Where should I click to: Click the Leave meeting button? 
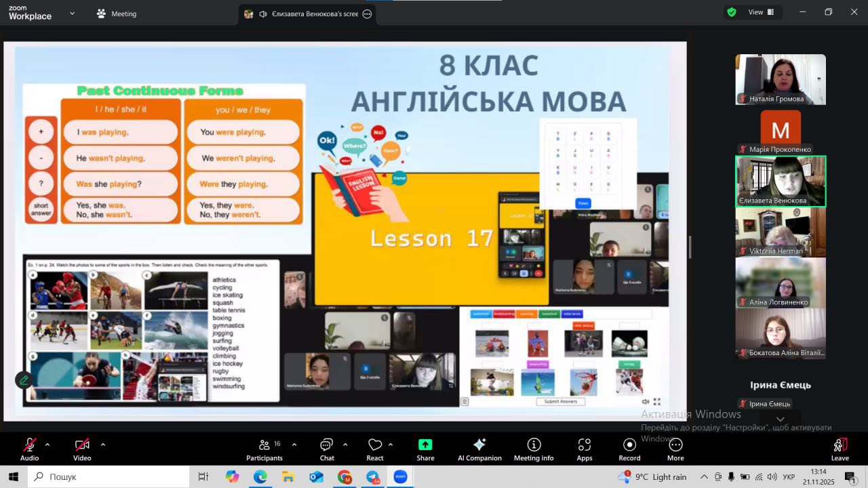point(840,449)
